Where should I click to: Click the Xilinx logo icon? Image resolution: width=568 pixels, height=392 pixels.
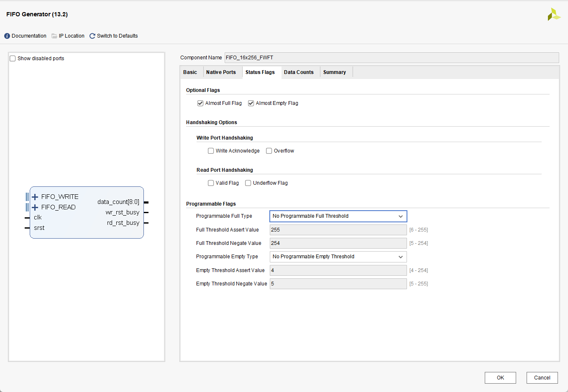tap(554, 14)
